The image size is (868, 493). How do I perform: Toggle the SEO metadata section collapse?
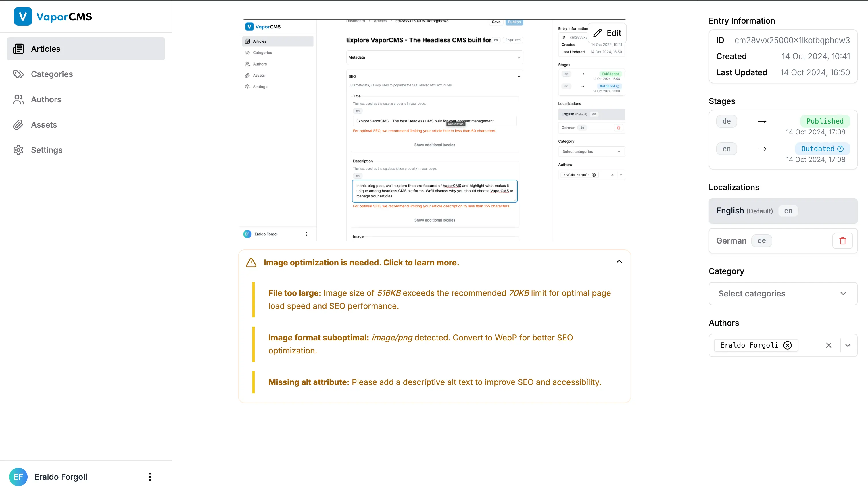coord(519,76)
